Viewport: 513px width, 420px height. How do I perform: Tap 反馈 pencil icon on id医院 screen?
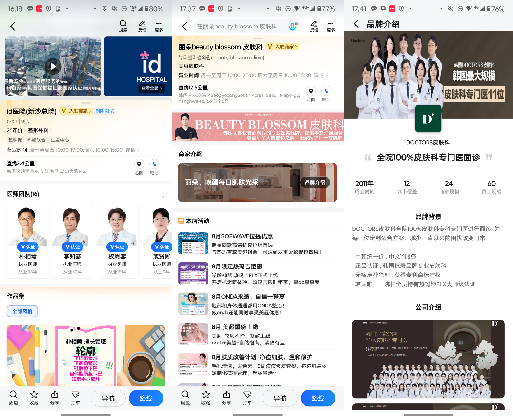142,26
